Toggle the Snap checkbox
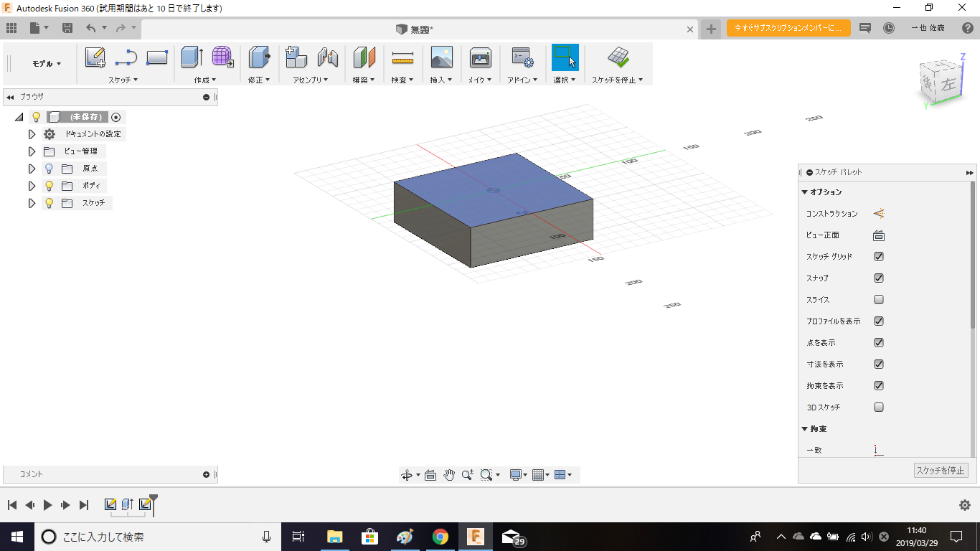Screen dimensions: 980x551 click(879, 278)
